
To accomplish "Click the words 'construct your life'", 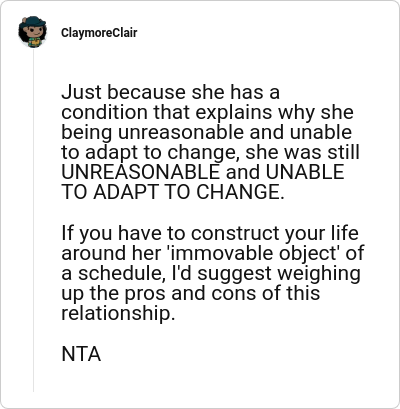I will tap(275, 233).
